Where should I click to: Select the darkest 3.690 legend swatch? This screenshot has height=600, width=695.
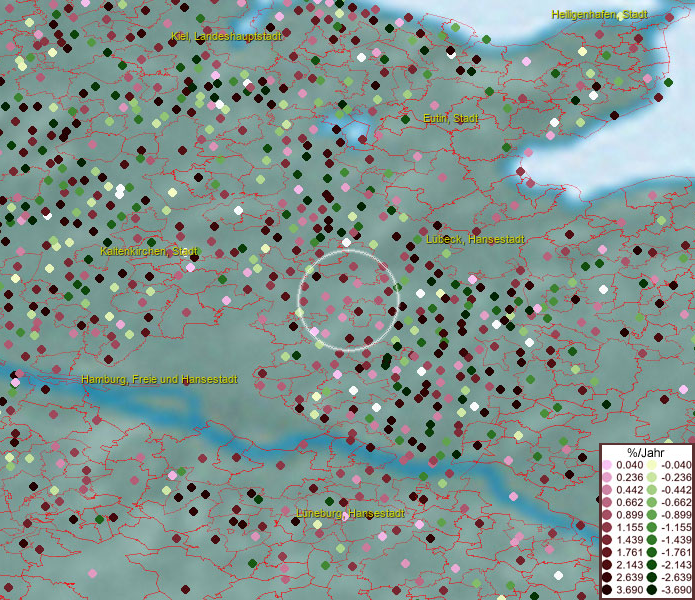click(608, 590)
